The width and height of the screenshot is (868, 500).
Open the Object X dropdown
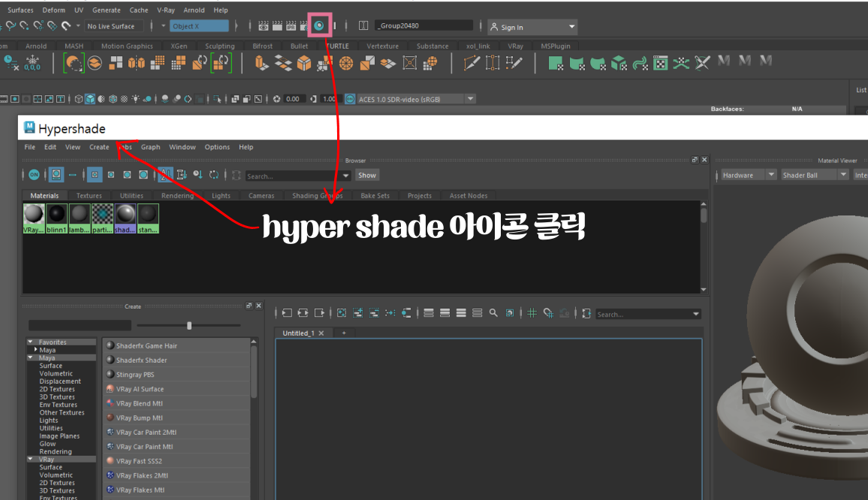pyautogui.click(x=199, y=26)
